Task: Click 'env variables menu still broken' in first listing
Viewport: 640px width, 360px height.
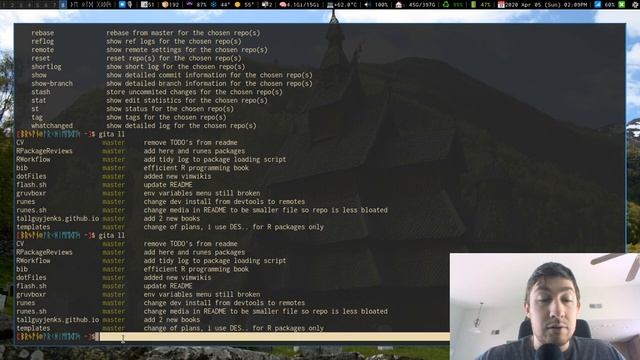Action: 202,193
